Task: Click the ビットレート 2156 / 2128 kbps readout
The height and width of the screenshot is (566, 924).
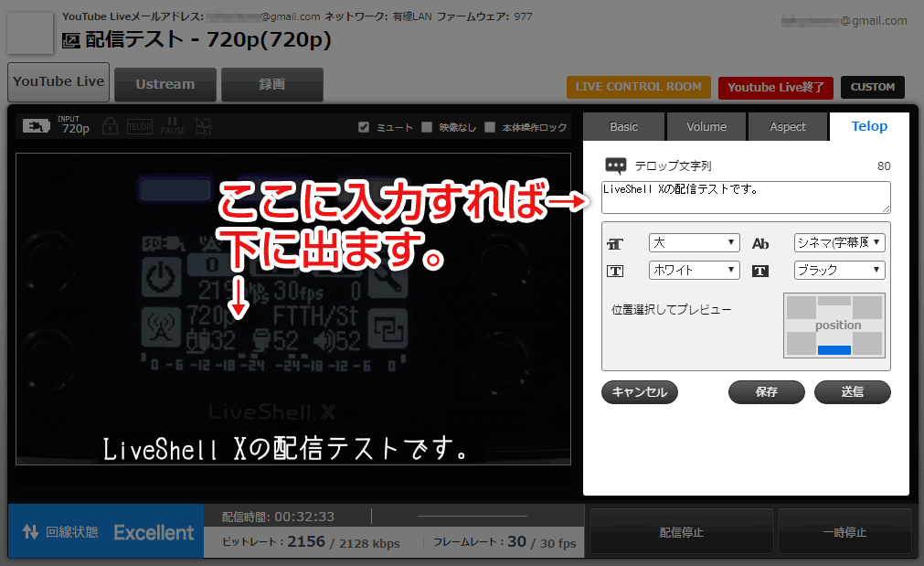Action: pyautogui.click(x=311, y=542)
